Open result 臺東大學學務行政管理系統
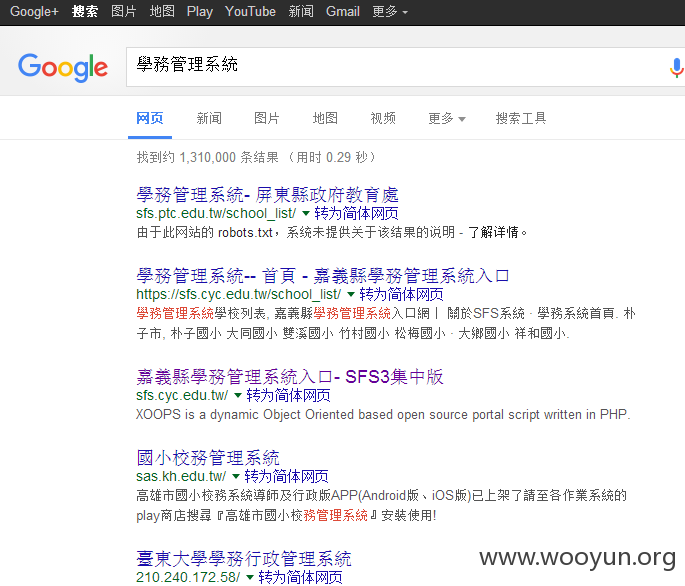685x586 pixels. [244, 558]
